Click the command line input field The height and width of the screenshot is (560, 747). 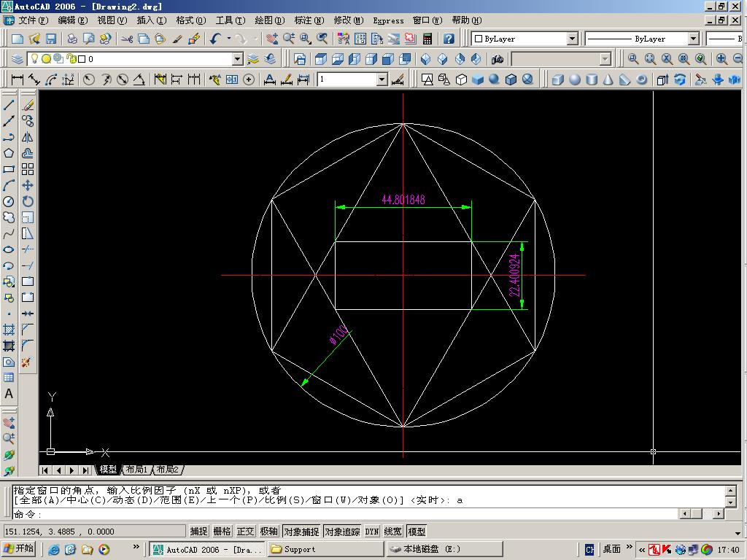click(345, 514)
